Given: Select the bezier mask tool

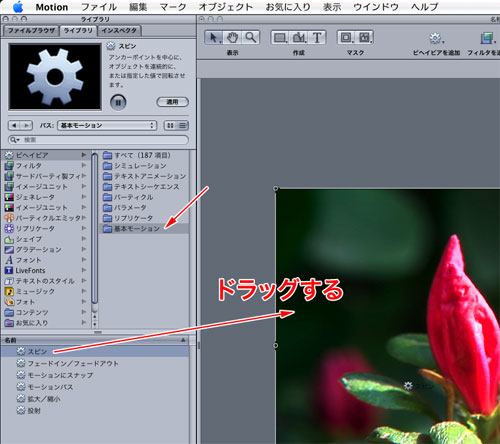Looking at the screenshot, I should point(364,37).
